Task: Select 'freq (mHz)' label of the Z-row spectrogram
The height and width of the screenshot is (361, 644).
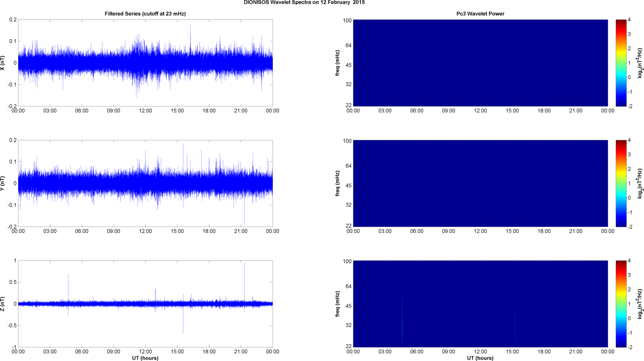Action: point(337,304)
